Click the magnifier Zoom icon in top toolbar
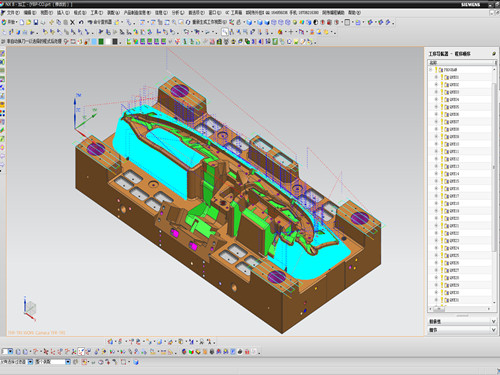The height and width of the screenshot is (375, 500). 174,22
